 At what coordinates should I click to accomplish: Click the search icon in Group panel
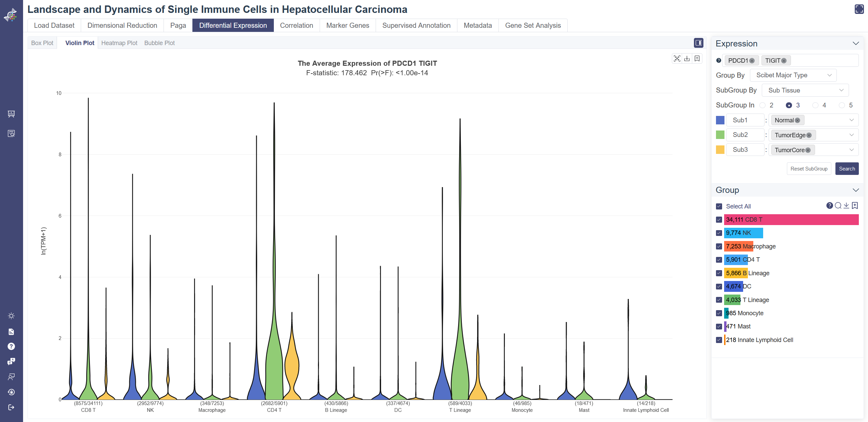pos(838,205)
